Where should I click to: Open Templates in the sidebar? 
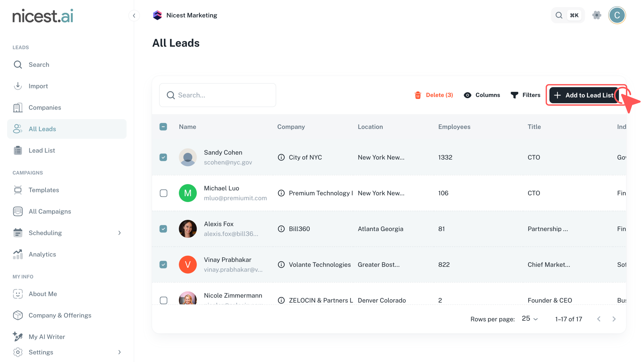pos(67,190)
